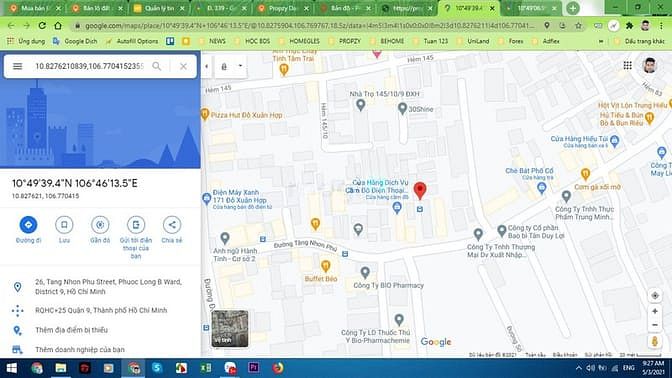
Task: Switch to satellite view thumbnail
Action: [x=230, y=328]
